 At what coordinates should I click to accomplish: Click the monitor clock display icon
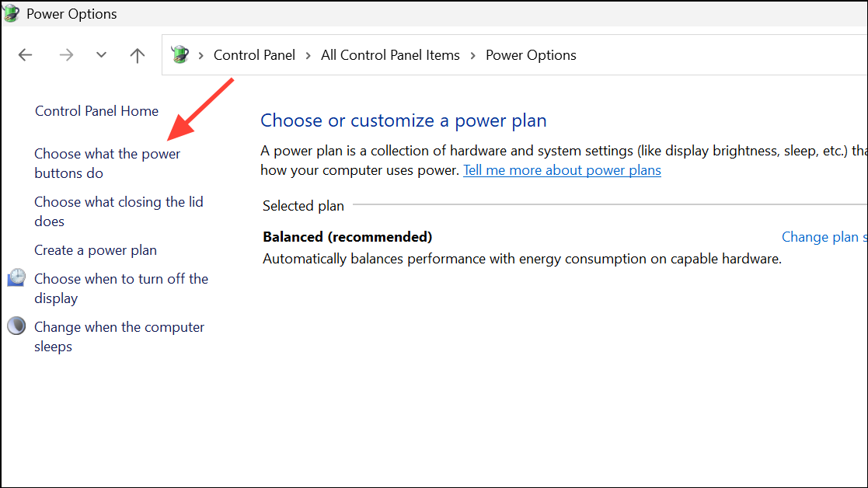pos(16,278)
